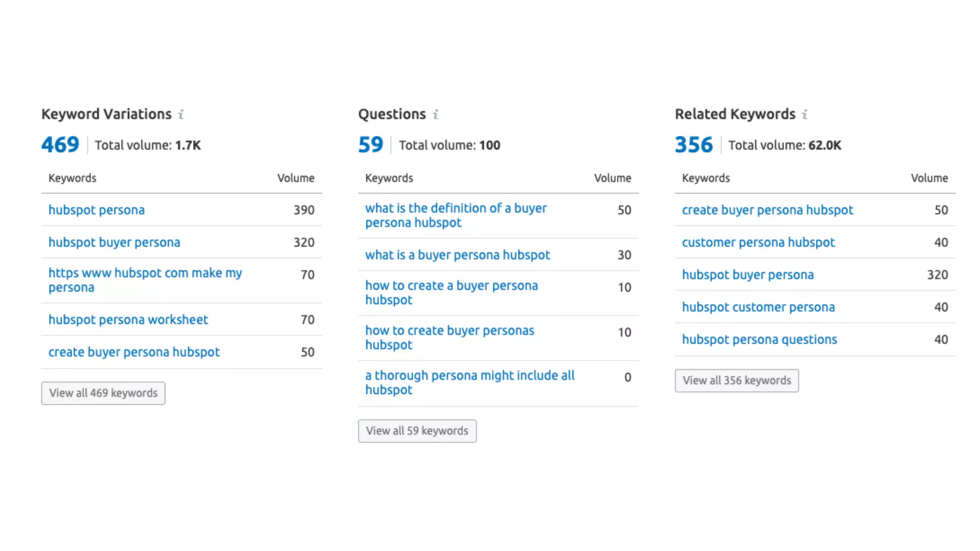The height and width of the screenshot is (551, 980).
Task: Open 'how to create a buyer persona hubspot'
Action: pos(451,293)
